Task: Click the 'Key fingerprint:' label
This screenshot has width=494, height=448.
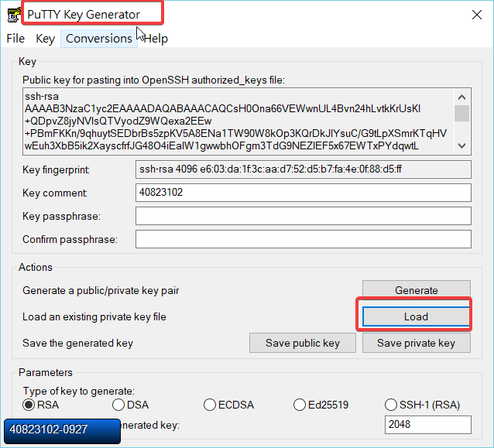Action: point(56,169)
